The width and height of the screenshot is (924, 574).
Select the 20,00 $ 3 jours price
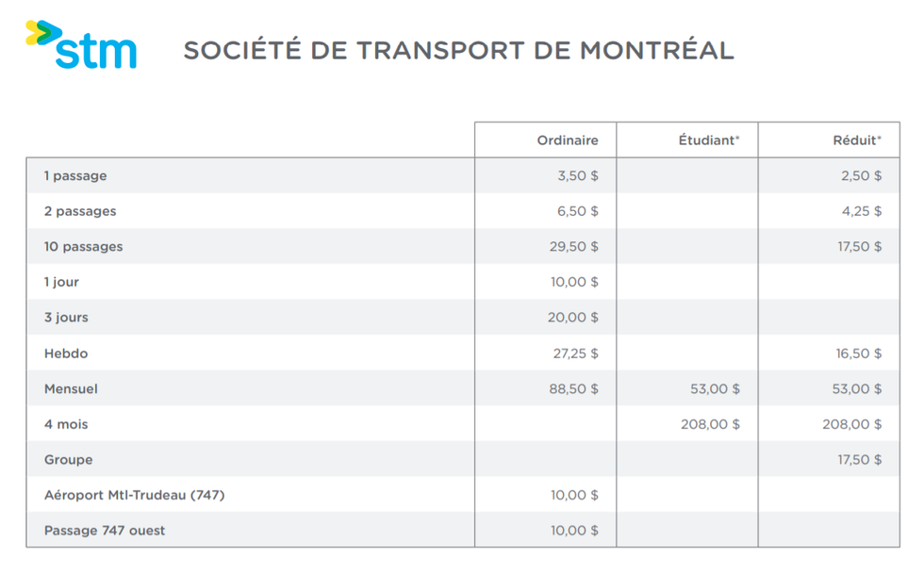(573, 318)
